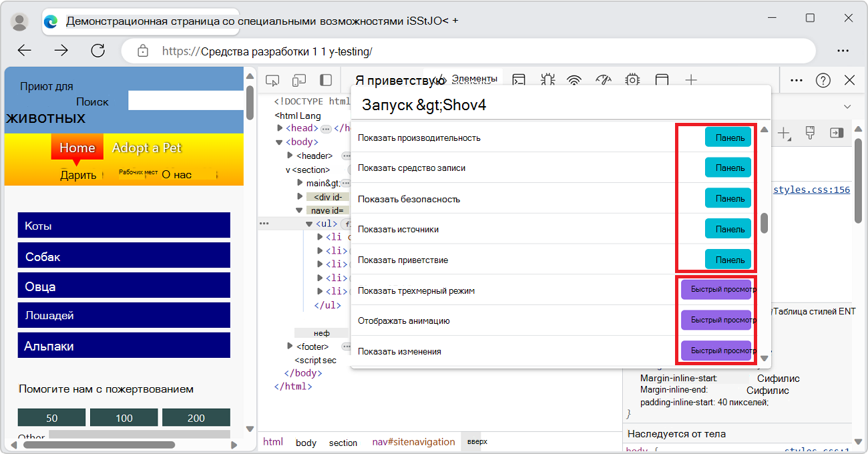
Task: Open DevTools customize three-dots menu
Action: tap(797, 80)
